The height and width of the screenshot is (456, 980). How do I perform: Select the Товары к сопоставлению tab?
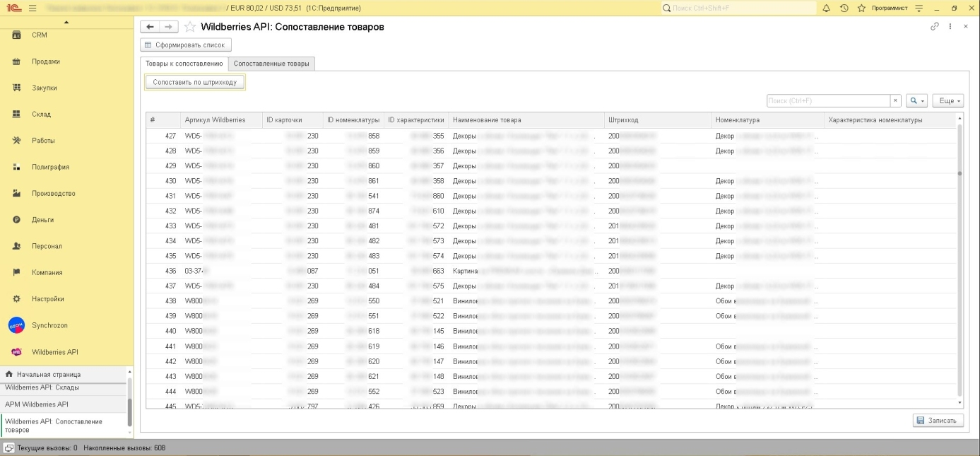point(184,64)
